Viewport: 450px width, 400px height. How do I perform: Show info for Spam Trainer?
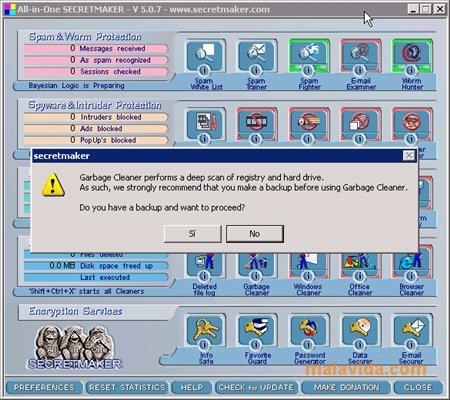click(256, 70)
